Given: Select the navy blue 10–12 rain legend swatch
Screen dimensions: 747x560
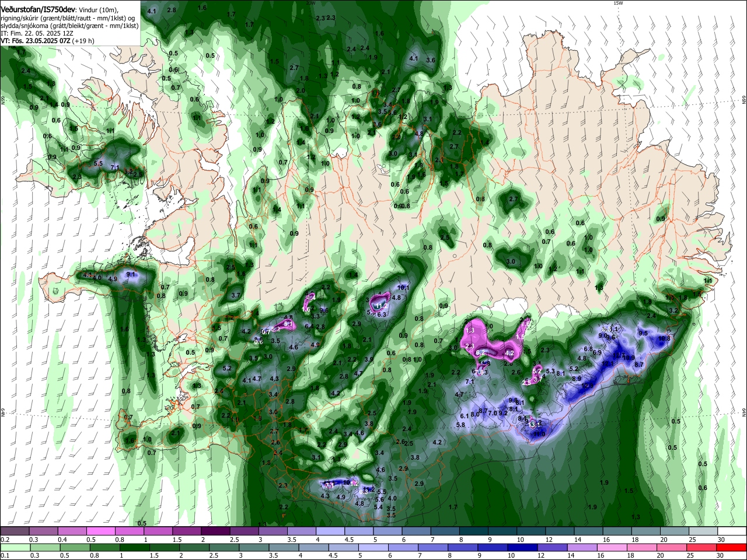Looking at the screenshot, I should click(x=521, y=547).
